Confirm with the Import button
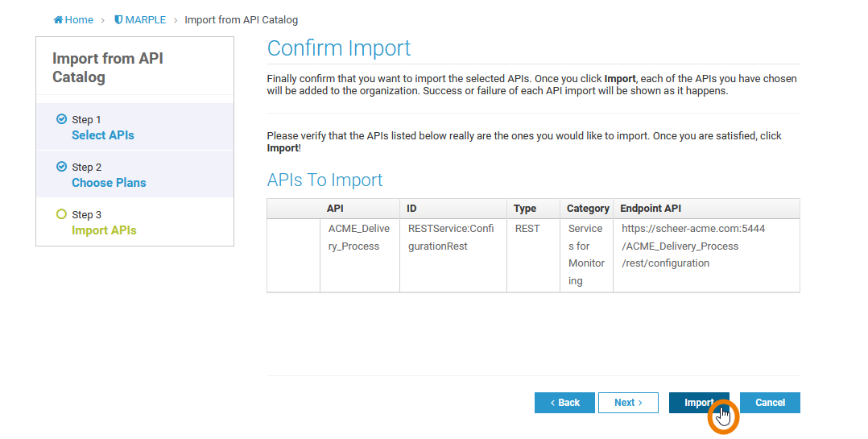This screenshot has height=439, width=868. 698,403
